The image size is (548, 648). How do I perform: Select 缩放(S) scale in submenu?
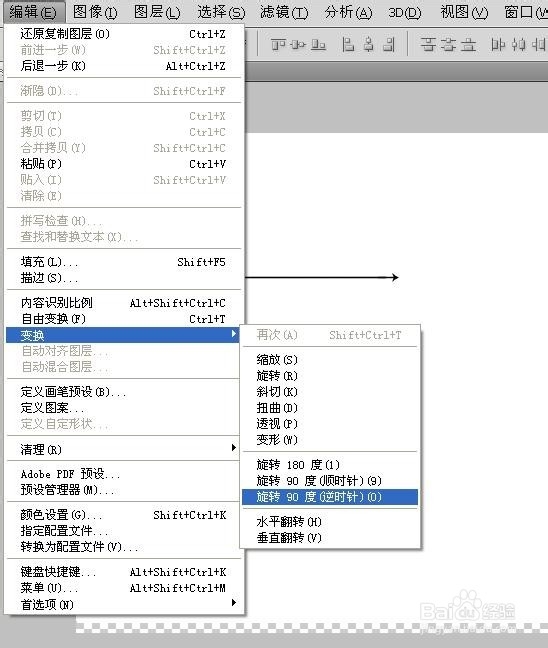(x=330, y=360)
